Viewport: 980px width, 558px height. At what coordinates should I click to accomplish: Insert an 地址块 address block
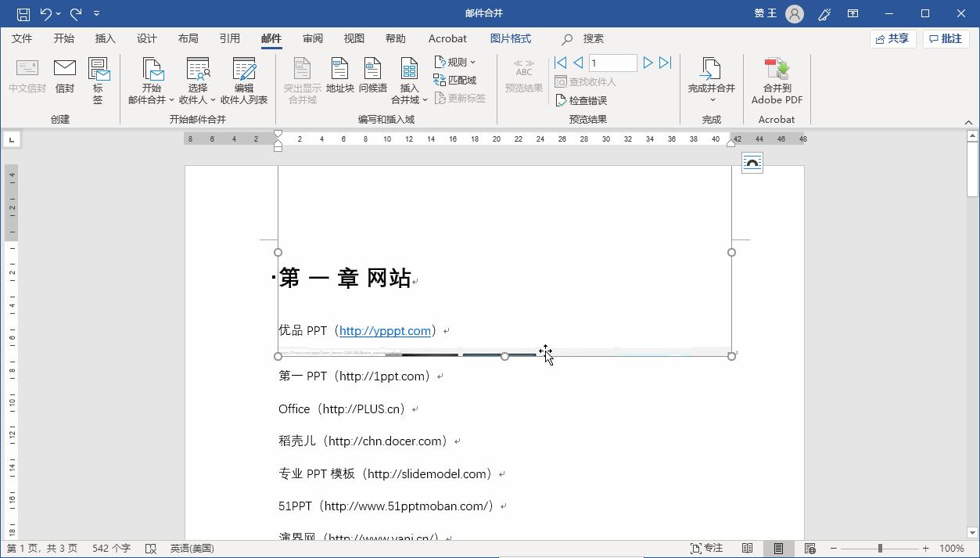click(x=339, y=78)
